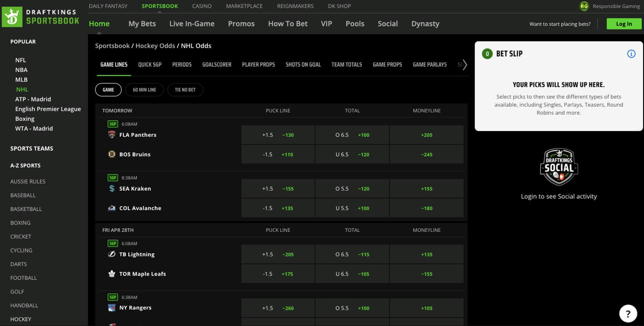Open ATP - Madrid in sidebar
Viewport: 644px width, 326px height.
[33, 99]
